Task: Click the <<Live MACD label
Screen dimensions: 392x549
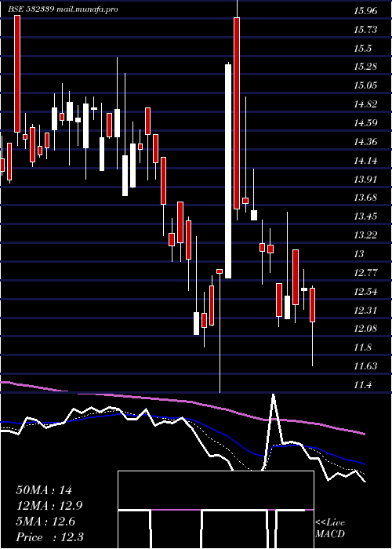Action: coord(330,528)
